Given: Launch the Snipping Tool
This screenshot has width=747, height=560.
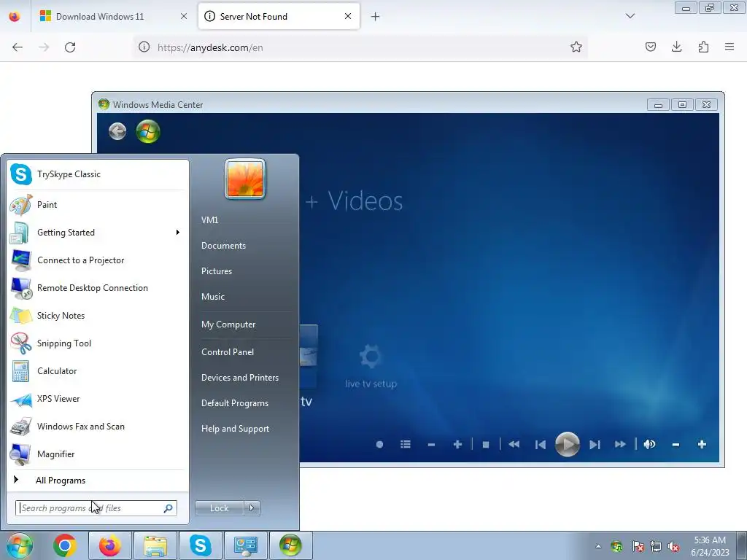Looking at the screenshot, I should tap(97, 343).
